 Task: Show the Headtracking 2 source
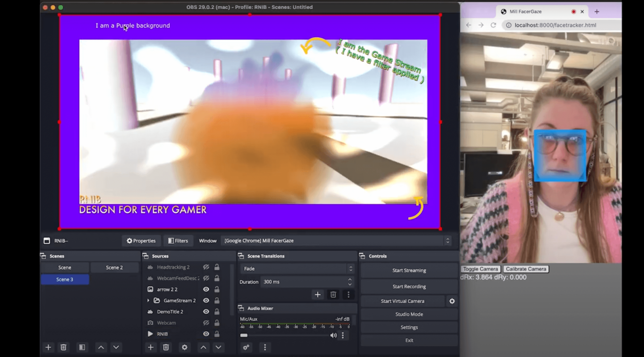(x=206, y=267)
